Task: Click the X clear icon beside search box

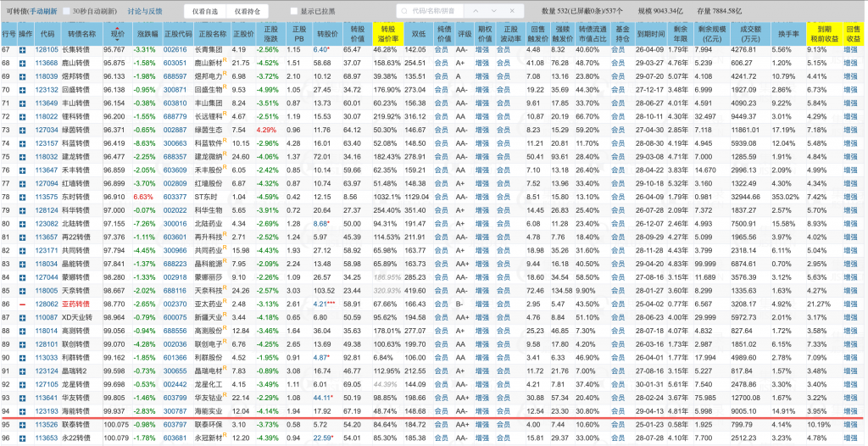Action: pos(512,10)
